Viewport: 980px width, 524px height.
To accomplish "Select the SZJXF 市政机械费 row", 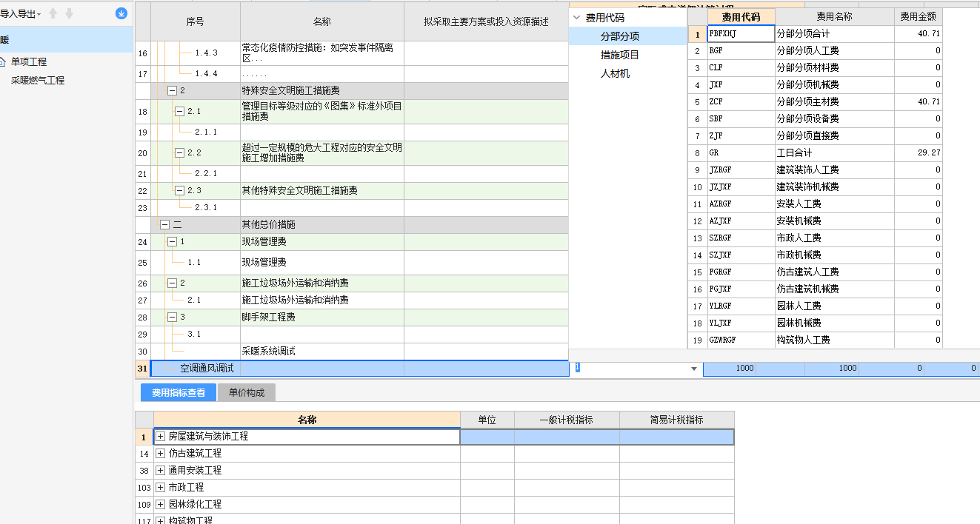I will coord(815,255).
